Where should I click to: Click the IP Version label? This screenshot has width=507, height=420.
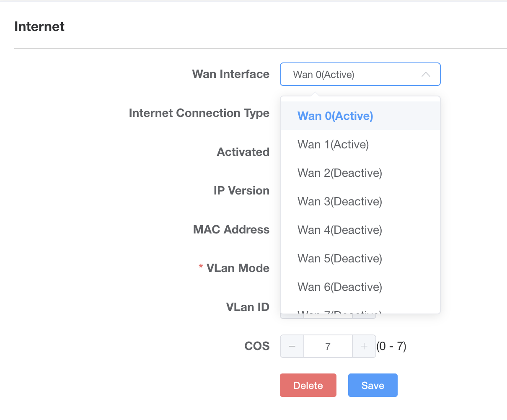pyautogui.click(x=241, y=191)
